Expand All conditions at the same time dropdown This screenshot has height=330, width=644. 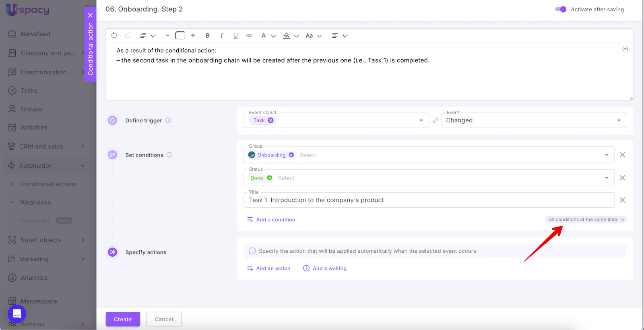(586, 219)
